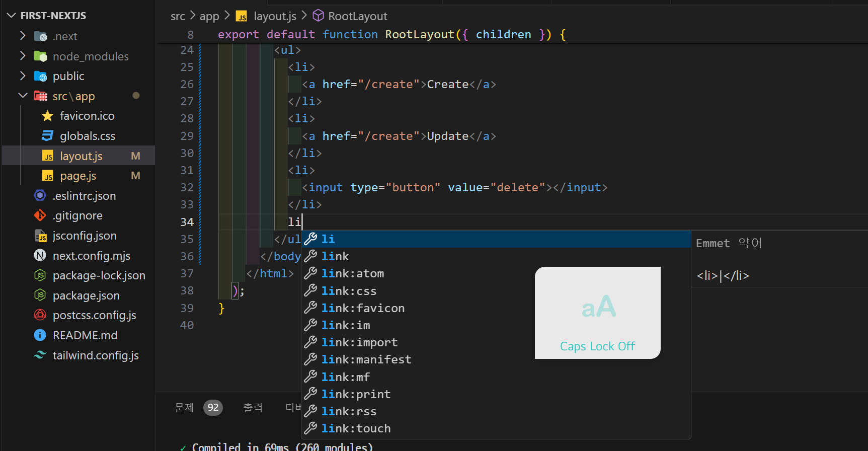Select the 'link:favicon' suggestion

tap(496, 308)
